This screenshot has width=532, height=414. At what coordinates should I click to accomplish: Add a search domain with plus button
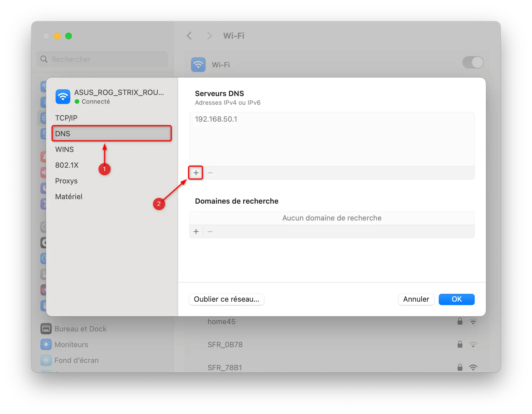[x=196, y=231]
